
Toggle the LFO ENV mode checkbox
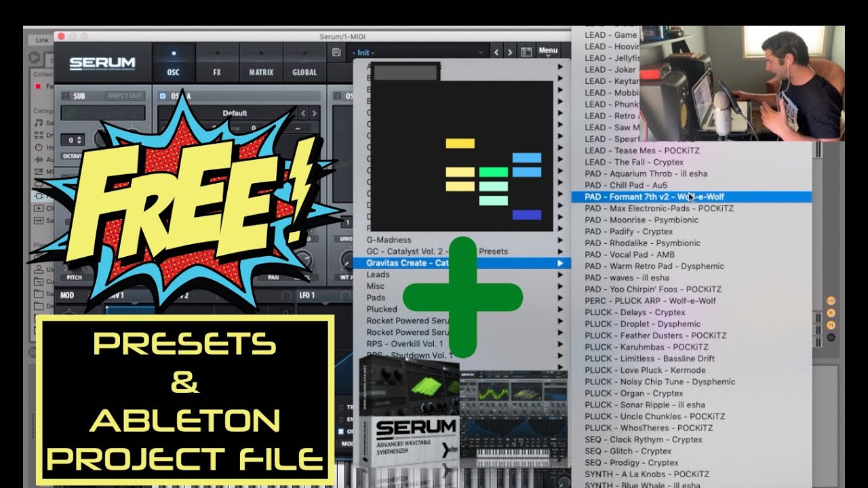click(x=340, y=419)
